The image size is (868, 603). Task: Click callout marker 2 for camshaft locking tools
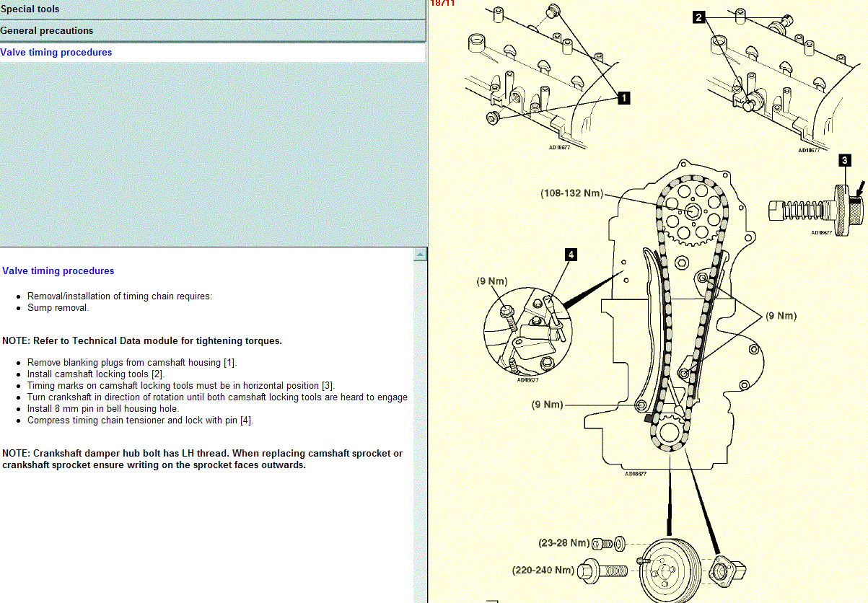(698, 18)
